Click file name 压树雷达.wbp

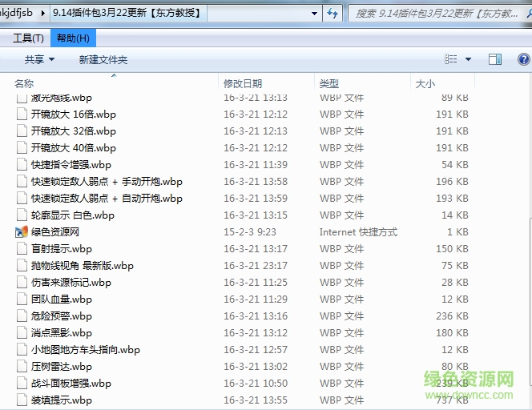tap(62, 367)
